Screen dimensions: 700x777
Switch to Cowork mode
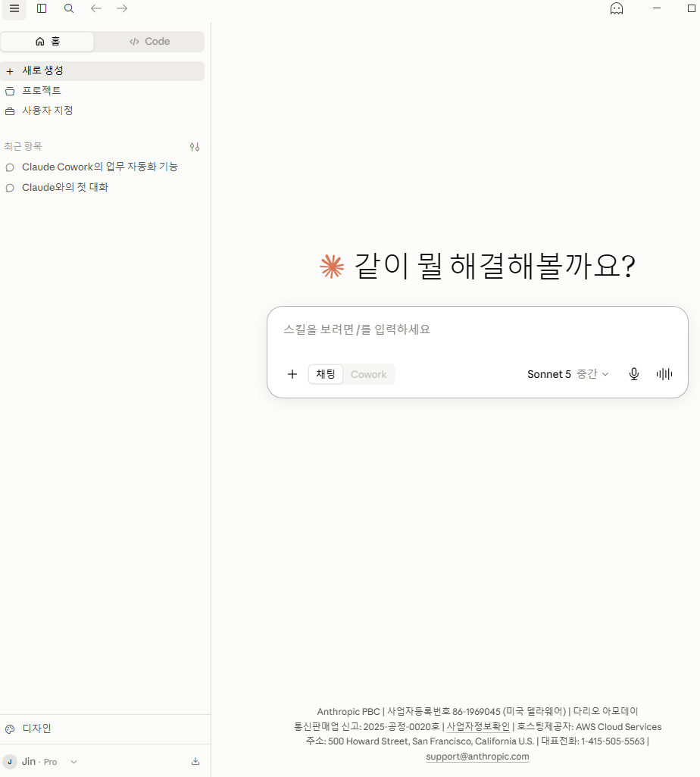pyautogui.click(x=368, y=374)
